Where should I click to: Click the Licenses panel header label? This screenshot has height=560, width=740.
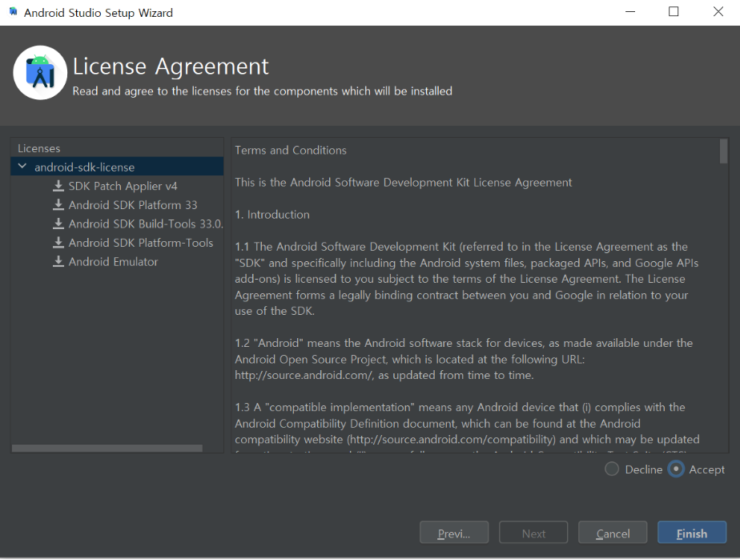coord(38,148)
